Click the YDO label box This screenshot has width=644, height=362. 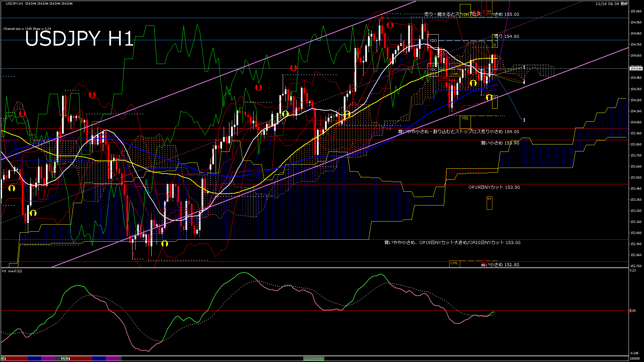433,41
